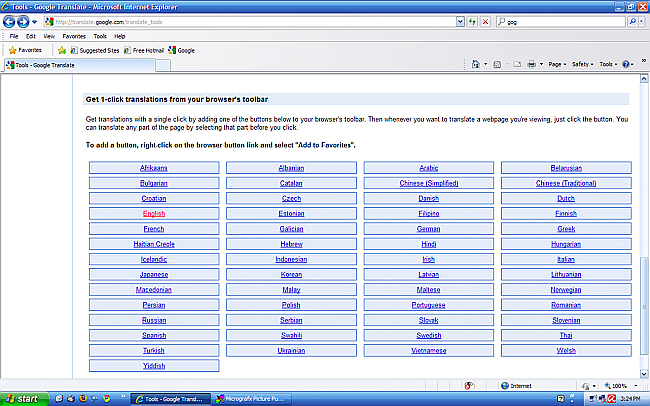This screenshot has width=650, height=406.
Task: Click the Afrikaans translation button
Action: pos(154,168)
